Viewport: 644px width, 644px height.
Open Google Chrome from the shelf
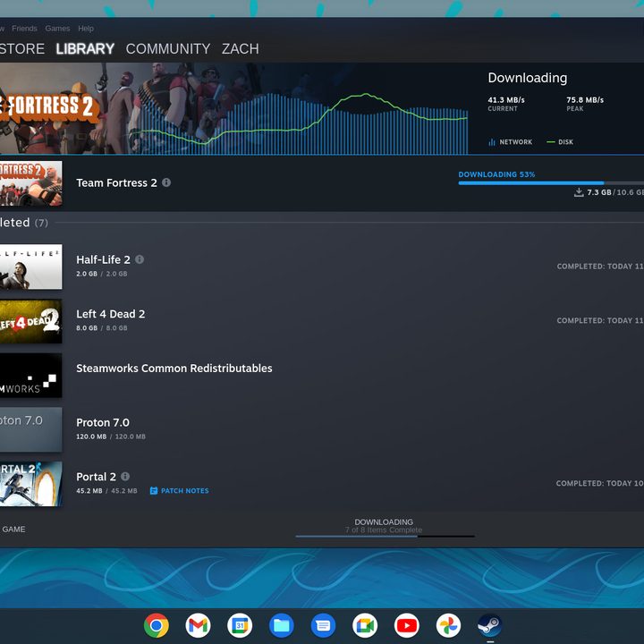(x=156, y=625)
